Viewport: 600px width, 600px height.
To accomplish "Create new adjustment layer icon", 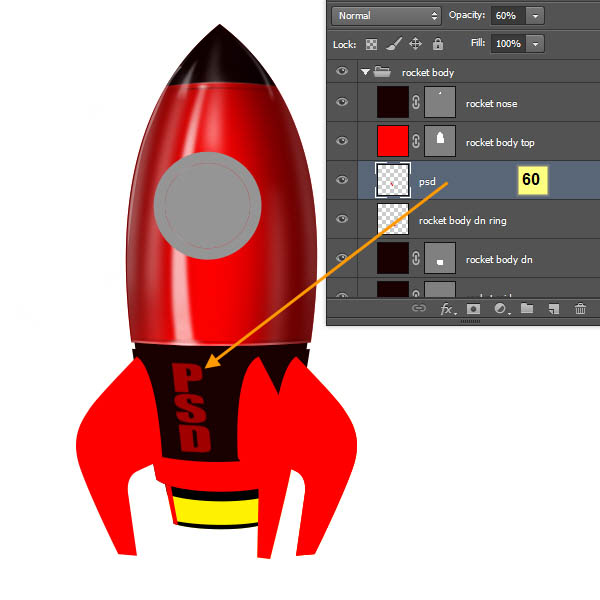I will pos(500,309).
